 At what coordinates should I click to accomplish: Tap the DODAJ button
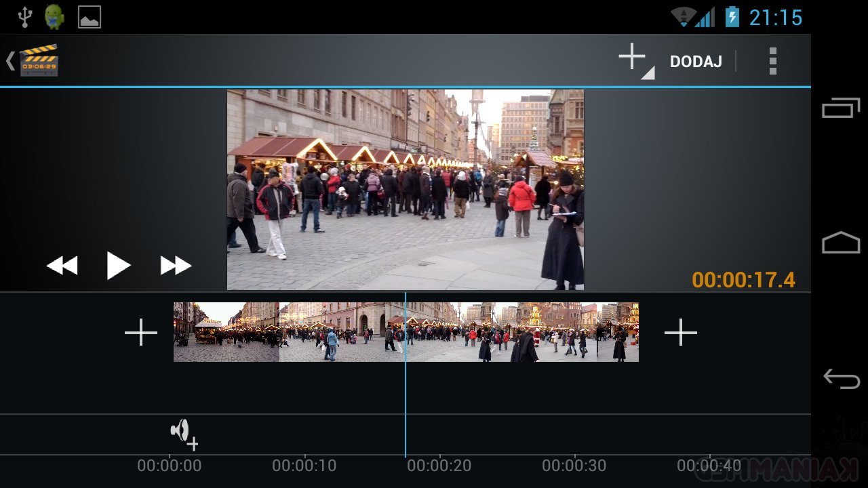tap(696, 62)
